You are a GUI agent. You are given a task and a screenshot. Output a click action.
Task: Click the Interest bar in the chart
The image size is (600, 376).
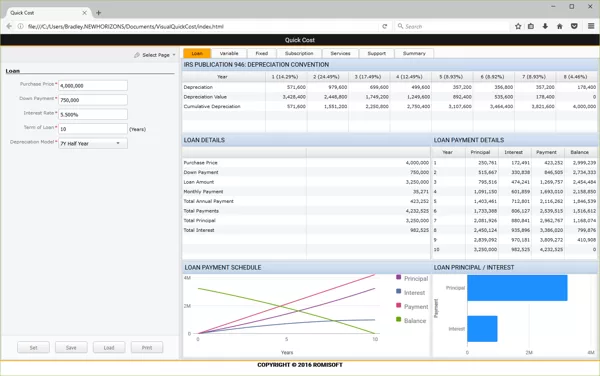tap(482, 329)
